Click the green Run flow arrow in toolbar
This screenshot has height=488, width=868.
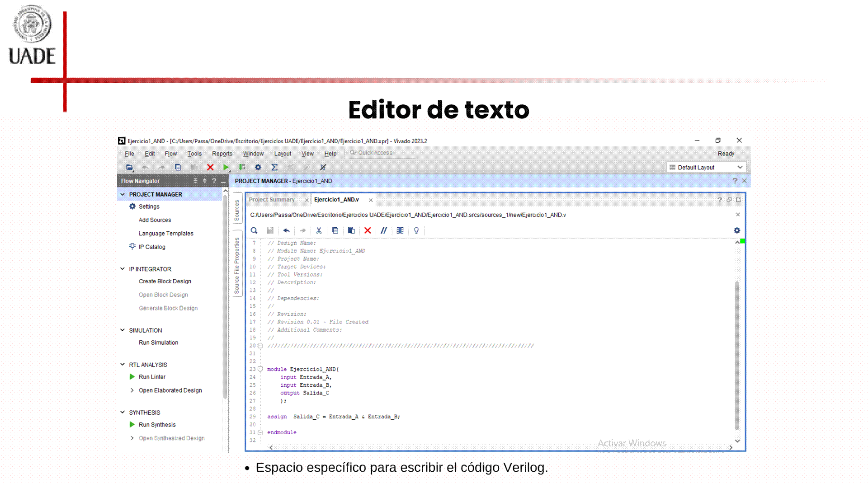coord(226,167)
